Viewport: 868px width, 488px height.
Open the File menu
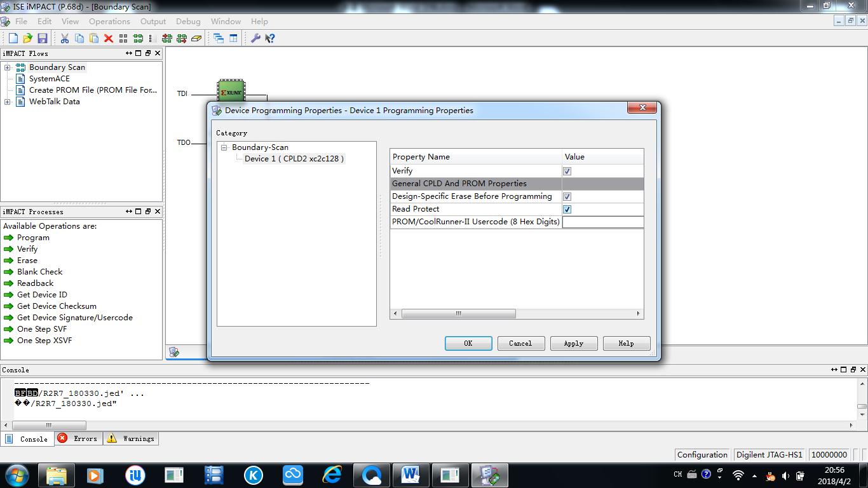(21, 21)
